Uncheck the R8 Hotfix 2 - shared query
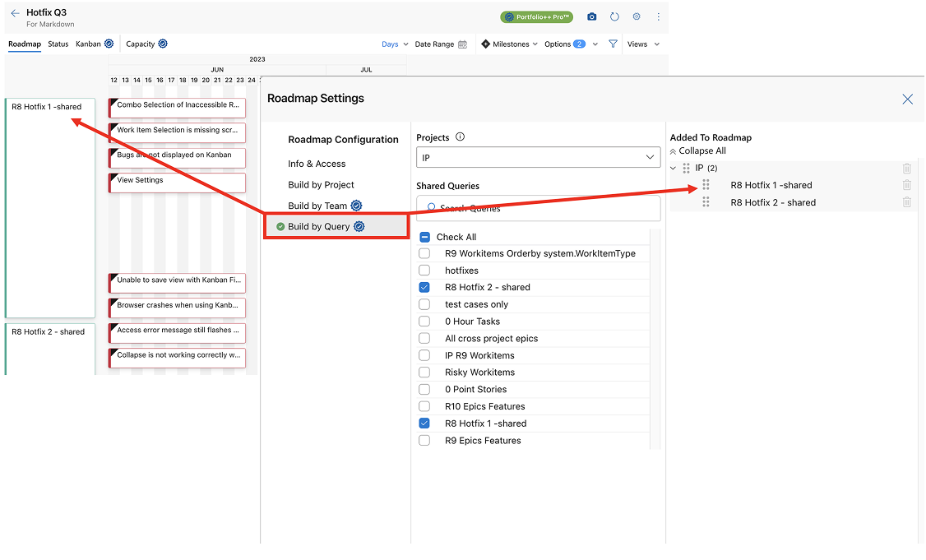 click(424, 287)
